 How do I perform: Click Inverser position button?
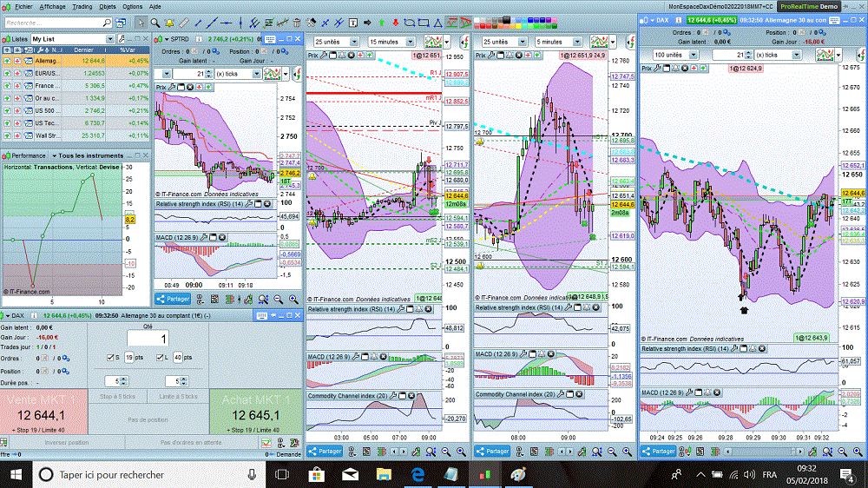(67, 443)
